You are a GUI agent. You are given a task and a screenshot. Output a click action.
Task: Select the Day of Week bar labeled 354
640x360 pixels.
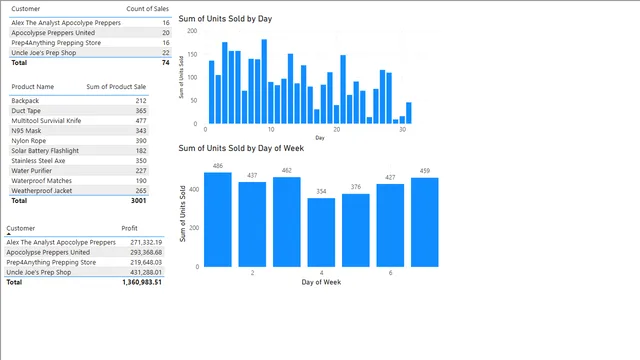pyautogui.click(x=321, y=233)
